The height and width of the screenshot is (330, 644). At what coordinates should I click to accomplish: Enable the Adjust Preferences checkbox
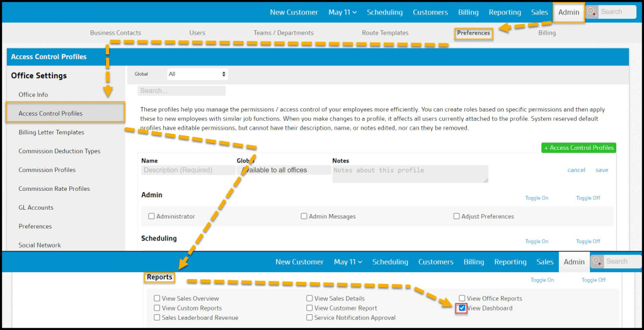(456, 217)
